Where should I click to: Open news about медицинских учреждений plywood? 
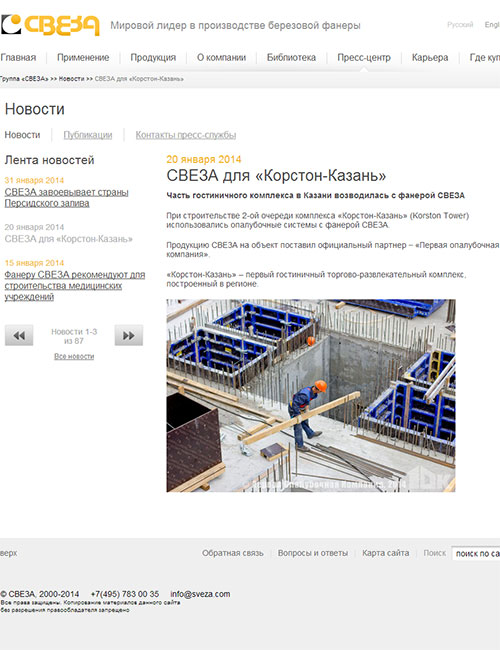tap(75, 286)
